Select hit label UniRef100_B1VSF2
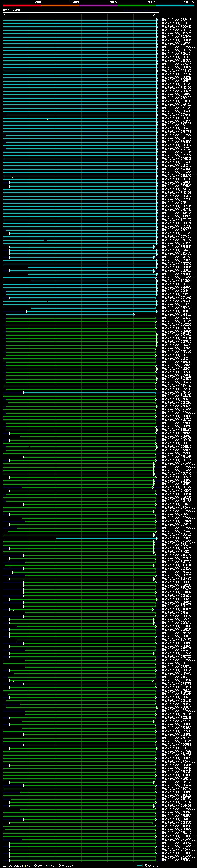This screenshot has width=197, height=868. (177, 640)
